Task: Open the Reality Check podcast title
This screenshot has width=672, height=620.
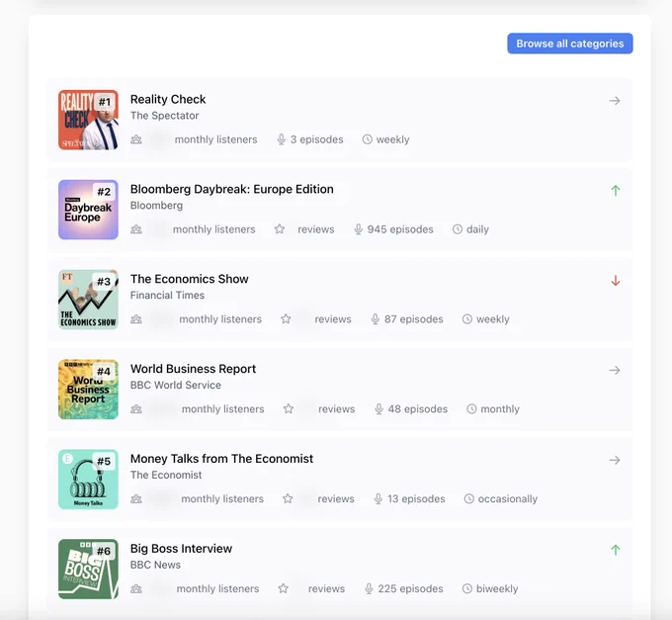Action: [x=168, y=99]
